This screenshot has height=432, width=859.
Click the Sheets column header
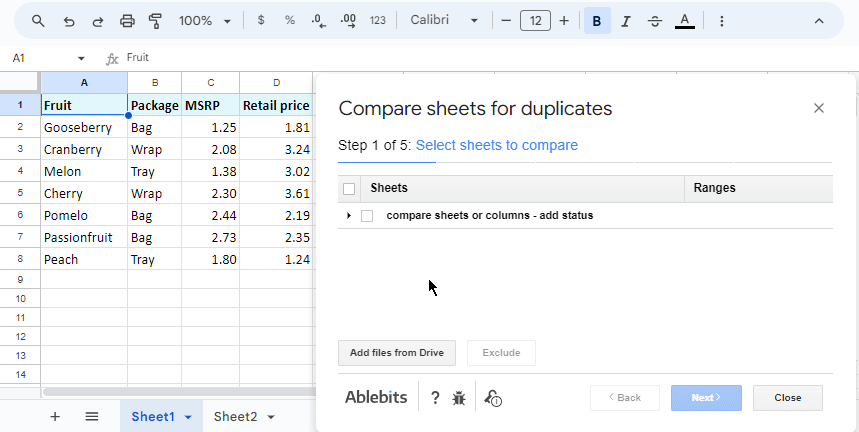[522, 188]
